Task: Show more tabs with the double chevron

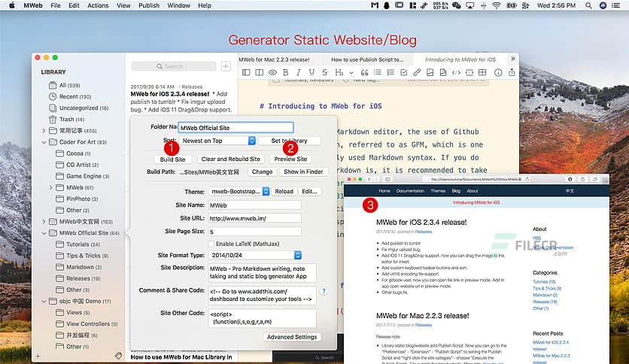Action: 512,59
